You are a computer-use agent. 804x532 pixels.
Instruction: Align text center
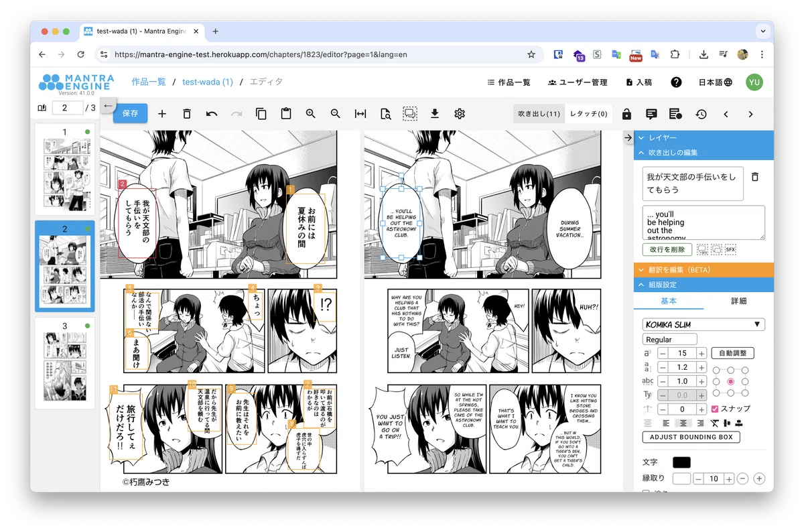point(683,423)
